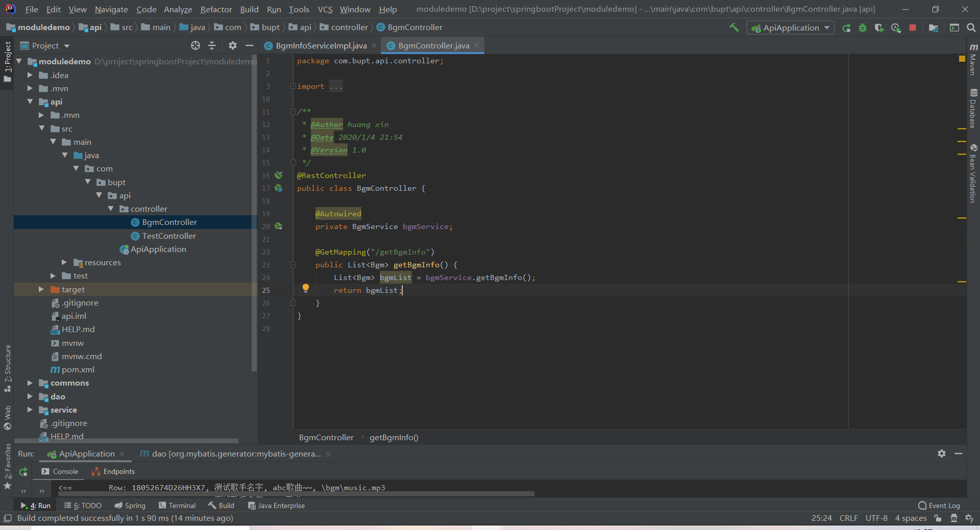
Task: Collapse the api module folder
Action: 30,102
